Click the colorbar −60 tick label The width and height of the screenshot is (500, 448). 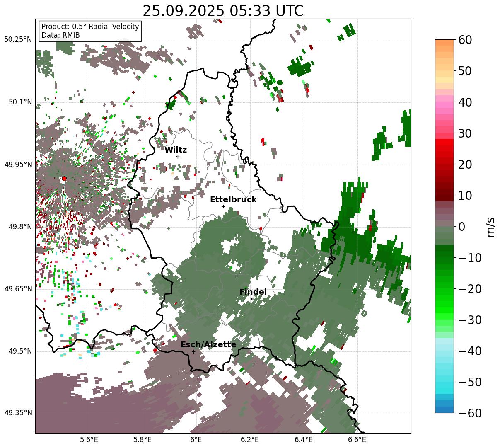tap(469, 413)
